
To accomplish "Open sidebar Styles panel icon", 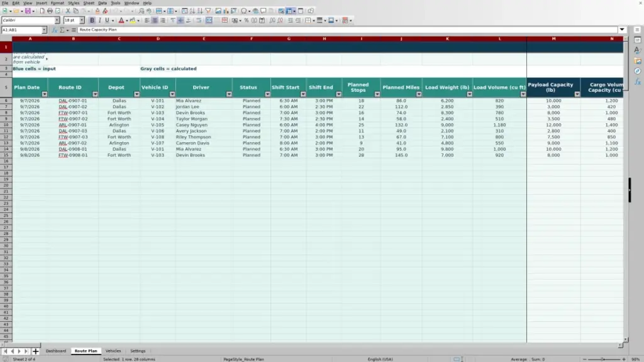I will tap(638, 50).
